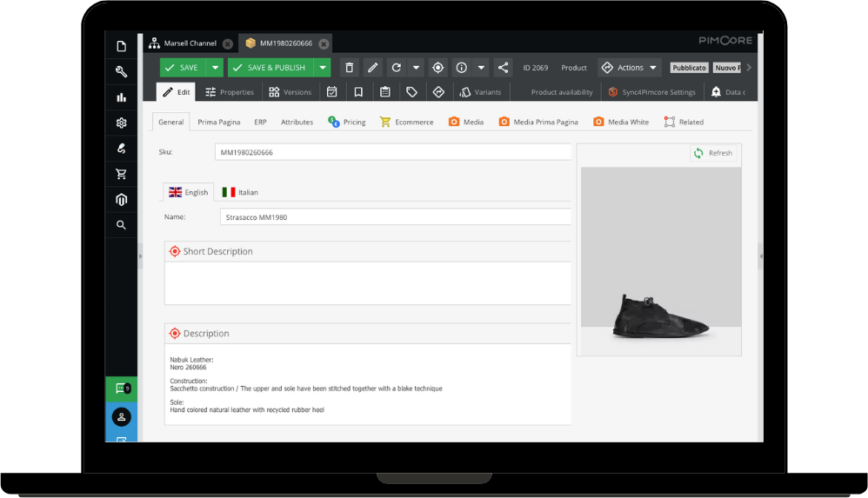Open the gear Settings sidebar icon
Screen dimensions: 868x498
[x=121, y=123]
